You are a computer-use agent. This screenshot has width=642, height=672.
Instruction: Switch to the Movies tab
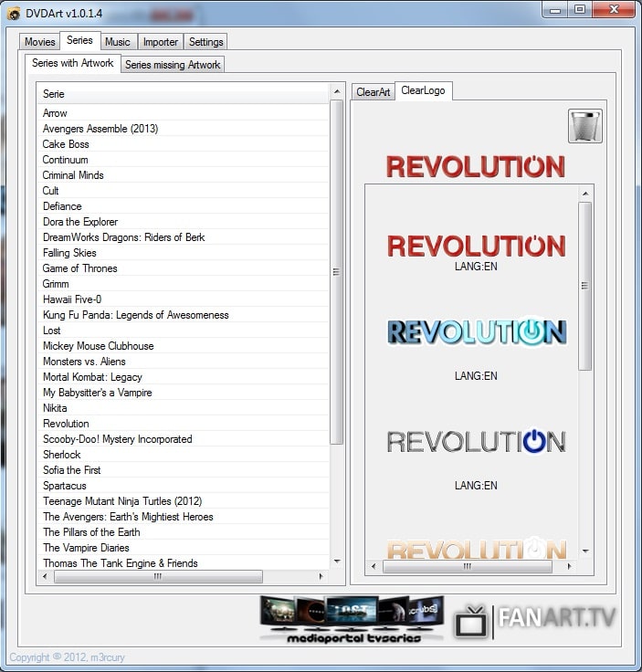pos(40,42)
